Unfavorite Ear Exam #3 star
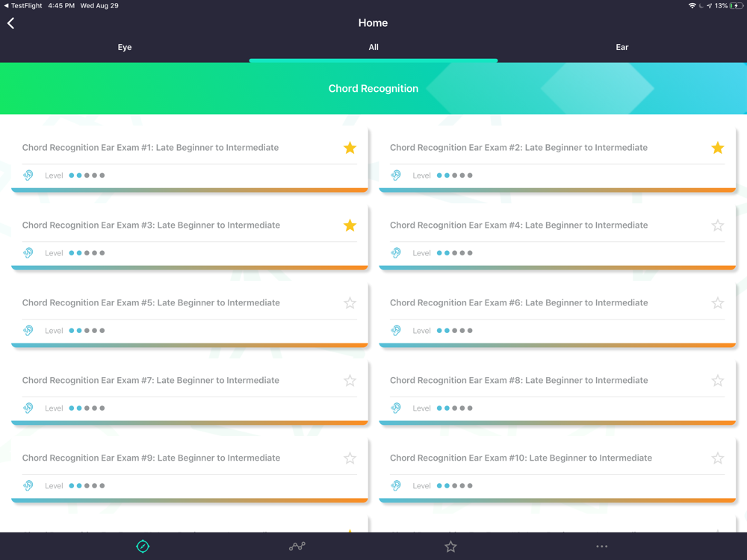 point(350,225)
